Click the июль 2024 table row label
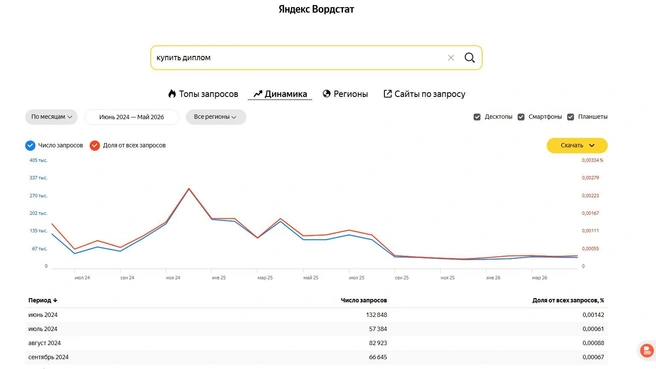 coord(43,329)
